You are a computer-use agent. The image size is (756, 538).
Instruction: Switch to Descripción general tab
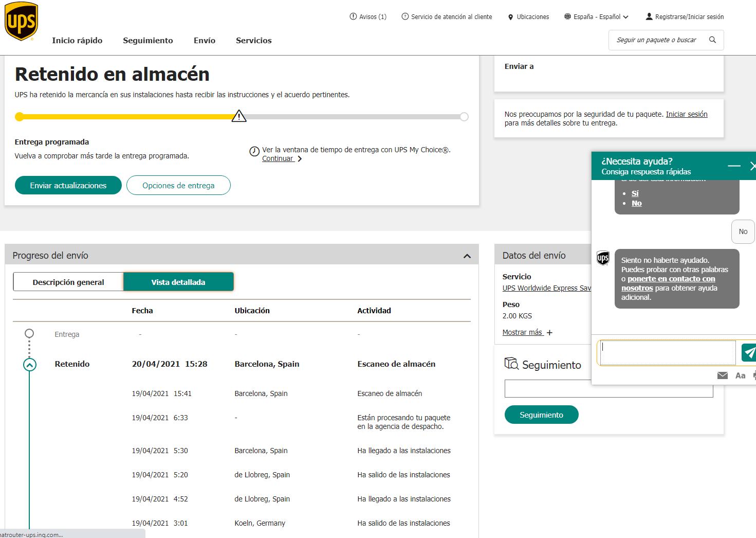click(68, 282)
